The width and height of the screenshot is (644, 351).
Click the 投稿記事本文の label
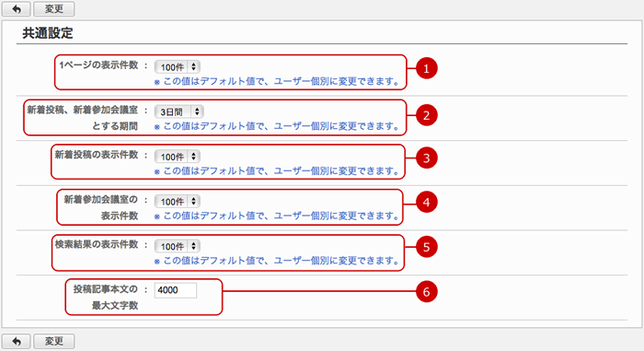[106, 289]
